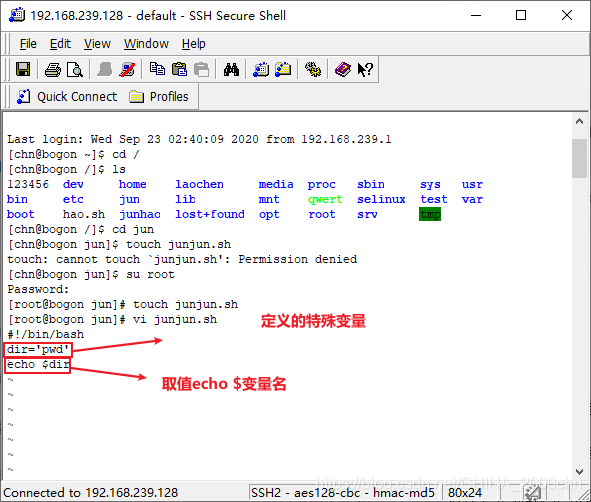Click the '80x24' status field
This screenshot has width=591, height=502.
pyautogui.click(x=465, y=493)
